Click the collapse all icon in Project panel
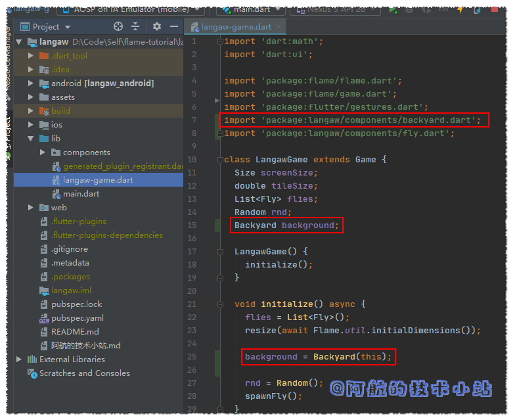513x420 pixels. [x=135, y=27]
